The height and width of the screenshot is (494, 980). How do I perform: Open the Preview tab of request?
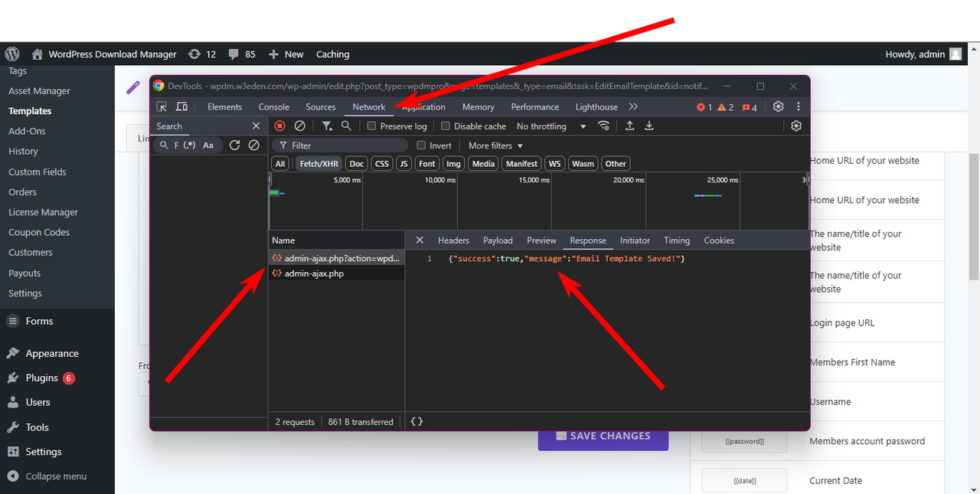541,240
